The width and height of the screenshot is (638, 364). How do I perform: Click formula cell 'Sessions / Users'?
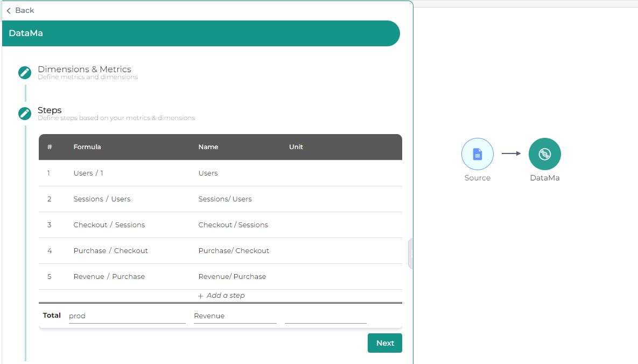pyautogui.click(x=102, y=199)
